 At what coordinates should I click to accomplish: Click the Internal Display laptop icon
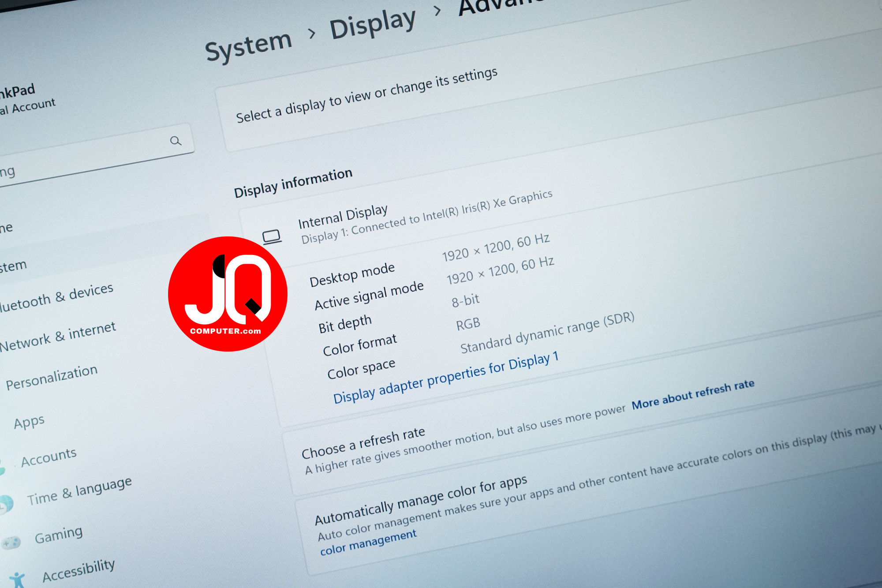[x=272, y=237]
